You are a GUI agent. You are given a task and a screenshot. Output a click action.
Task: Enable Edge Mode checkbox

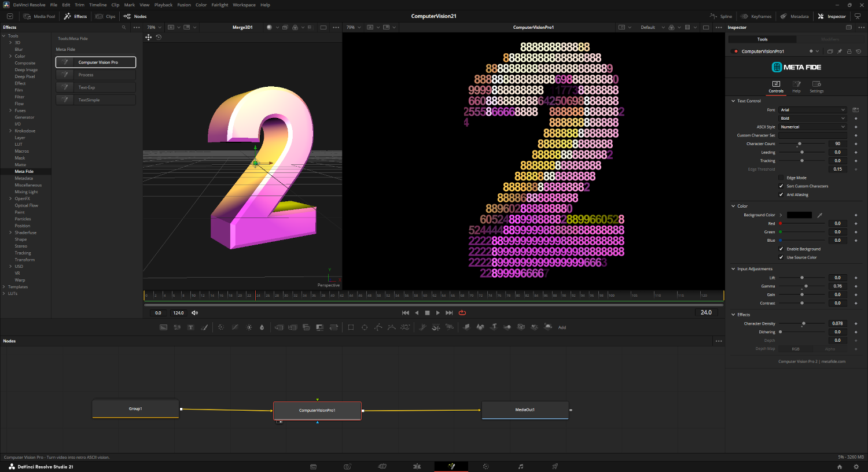pyautogui.click(x=781, y=178)
